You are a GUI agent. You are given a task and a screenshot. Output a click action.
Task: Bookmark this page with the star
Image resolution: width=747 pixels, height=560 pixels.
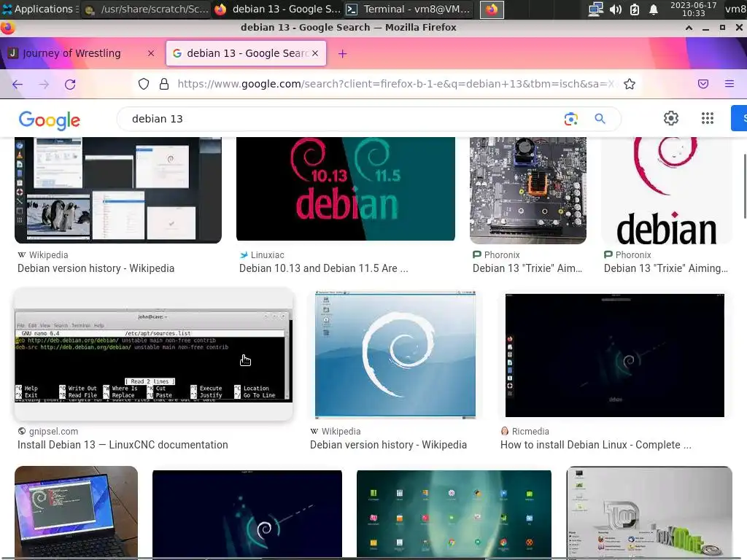630,85
